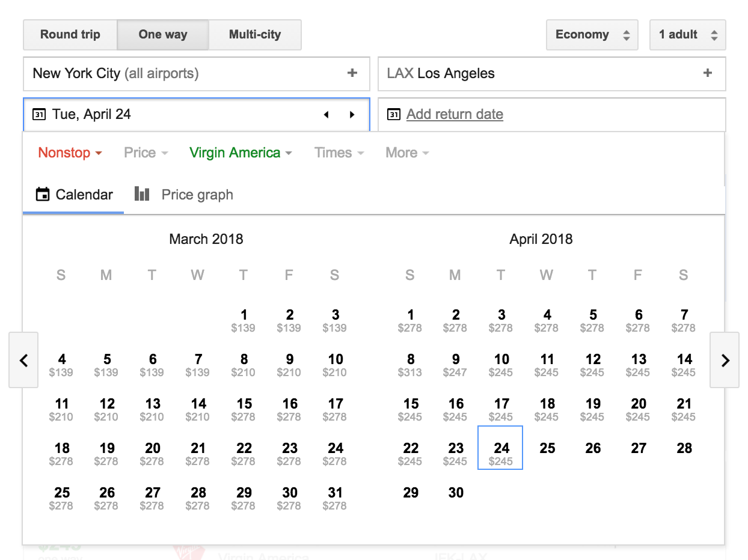748x560 pixels.
Task: Expand the Nonstop stops filter
Action: [70, 153]
